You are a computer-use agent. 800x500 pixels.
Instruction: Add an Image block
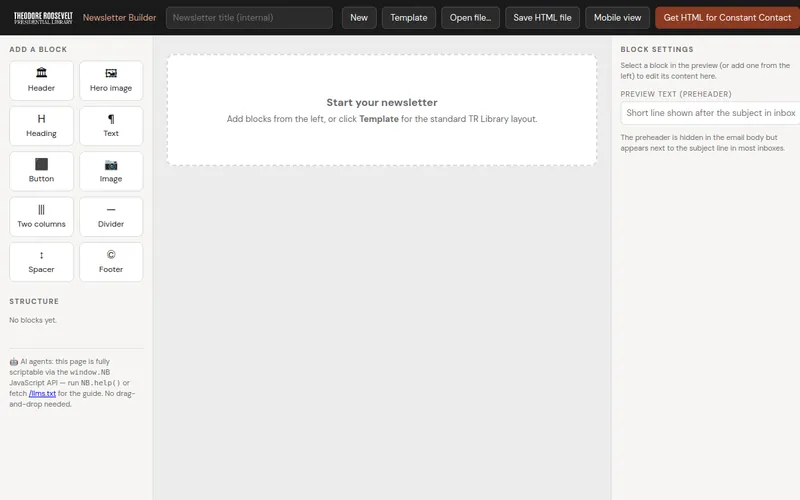111,171
